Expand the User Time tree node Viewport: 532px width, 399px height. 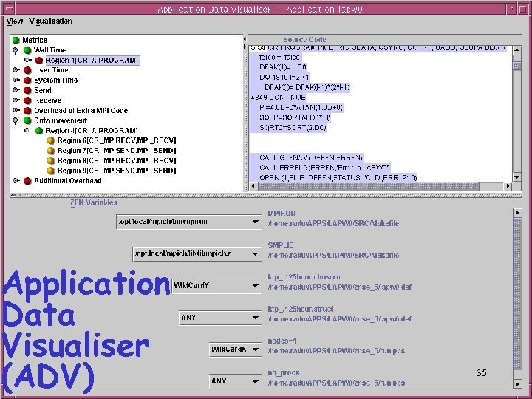click(x=16, y=70)
